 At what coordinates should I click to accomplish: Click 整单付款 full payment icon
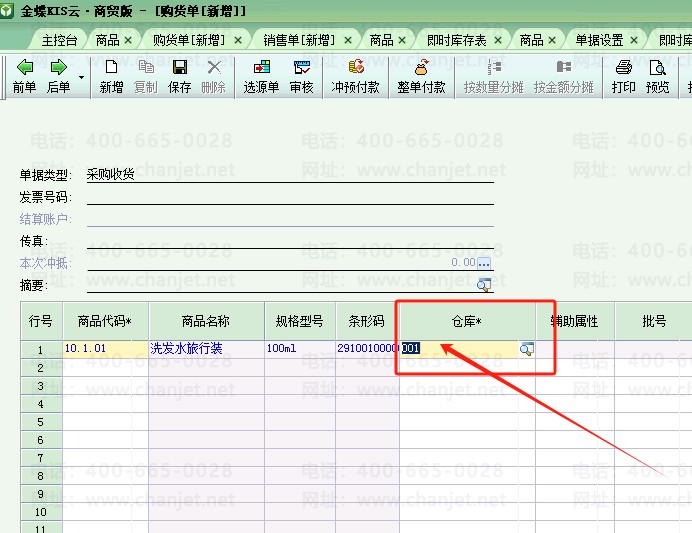click(421, 76)
